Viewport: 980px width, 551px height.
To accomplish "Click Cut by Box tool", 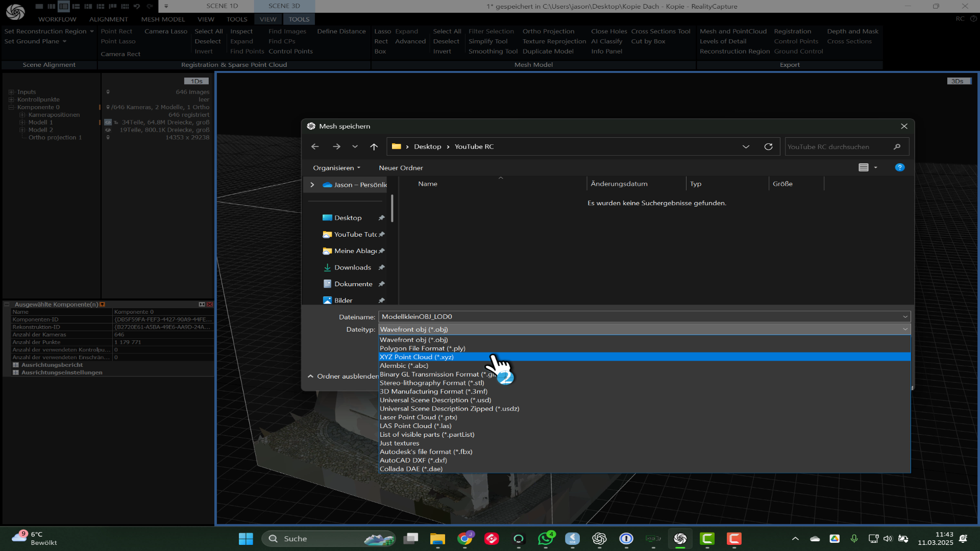I will click(648, 41).
